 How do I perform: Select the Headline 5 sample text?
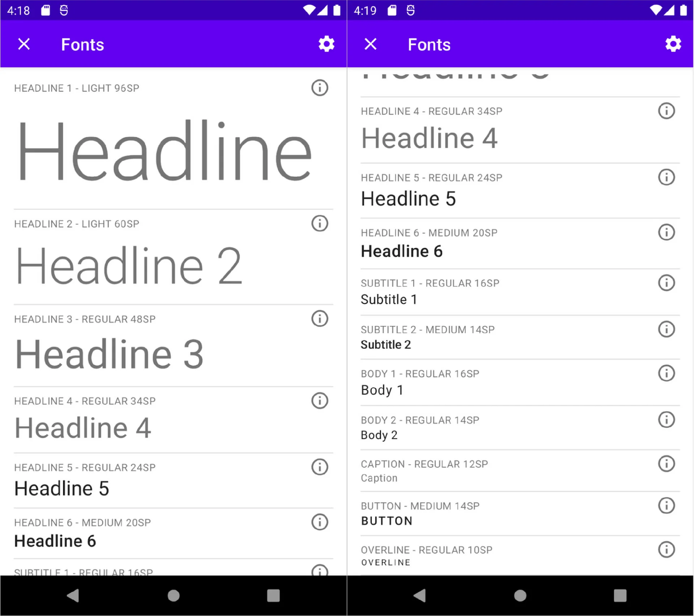coord(61,488)
